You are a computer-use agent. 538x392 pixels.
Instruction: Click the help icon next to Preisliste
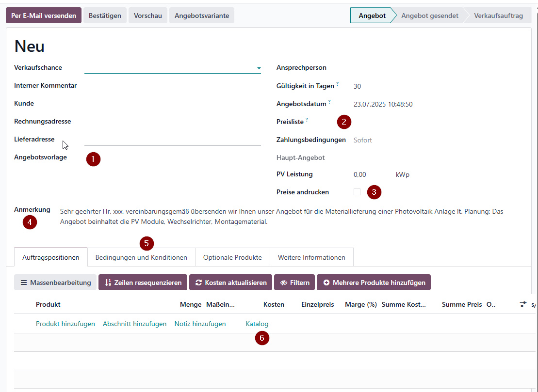[307, 120]
